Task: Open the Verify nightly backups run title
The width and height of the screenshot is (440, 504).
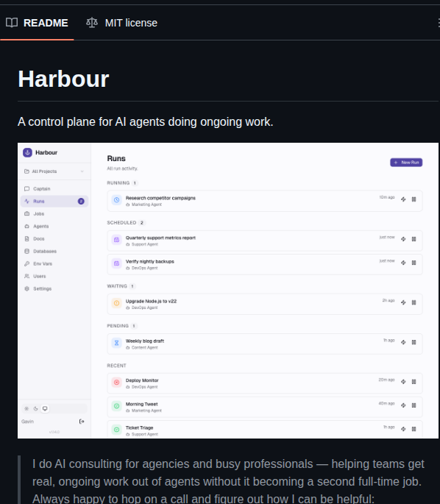Action: (150, 262)
